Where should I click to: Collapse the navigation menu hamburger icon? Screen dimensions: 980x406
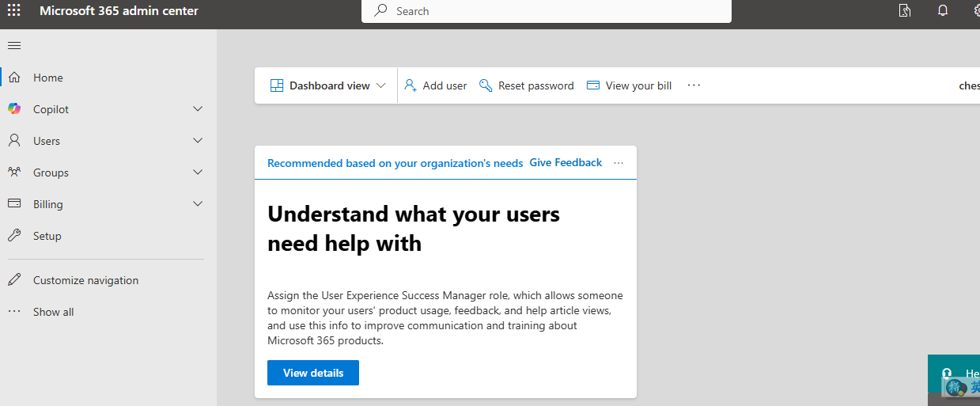(14, 45)
